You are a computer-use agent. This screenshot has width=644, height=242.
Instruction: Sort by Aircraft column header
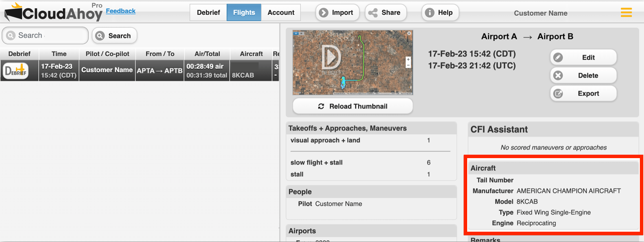coord(251,54)
